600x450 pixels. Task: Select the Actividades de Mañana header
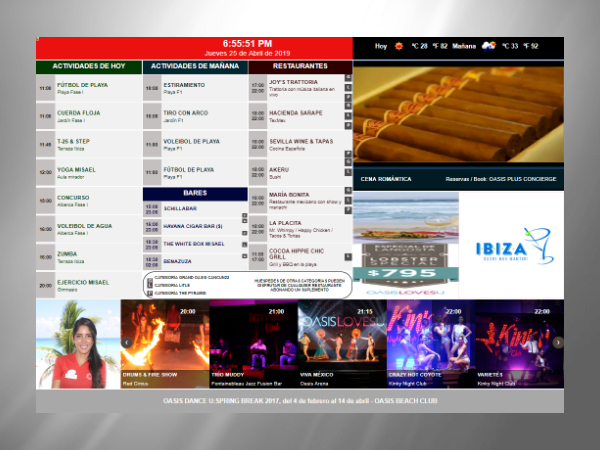tap(195, 67)
